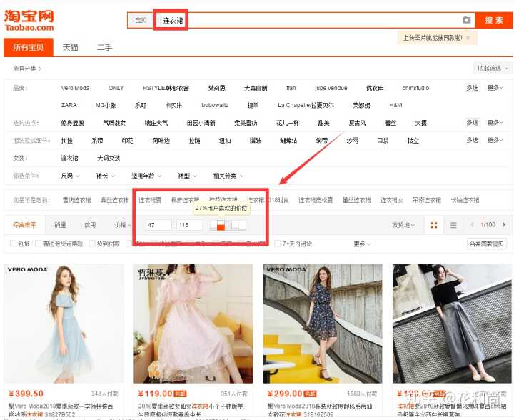Screen dimensions: 514x420
Task: Go to next results page arrow
Action: click(505, 225)
